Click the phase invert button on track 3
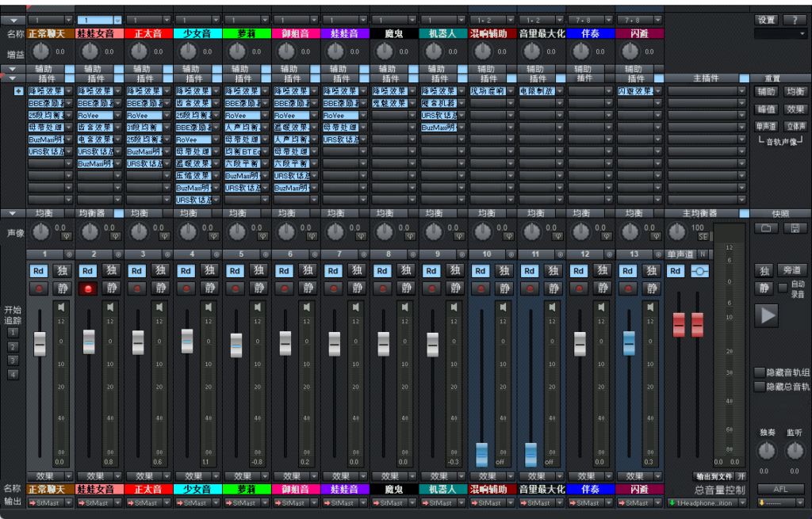The height and width of the screenshot is (519, 812). coord(163,235)
